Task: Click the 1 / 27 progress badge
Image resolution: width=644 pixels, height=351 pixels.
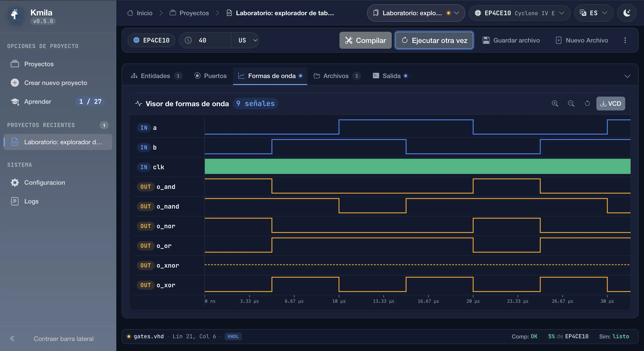Action: 90,101
